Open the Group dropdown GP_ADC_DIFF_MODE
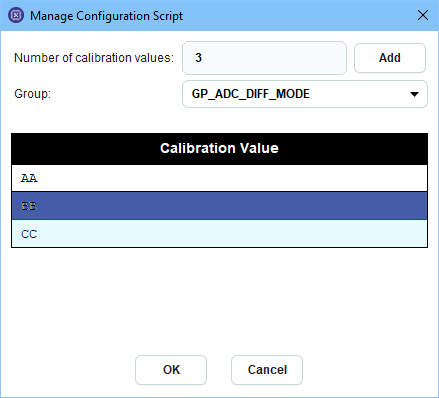 305,94
